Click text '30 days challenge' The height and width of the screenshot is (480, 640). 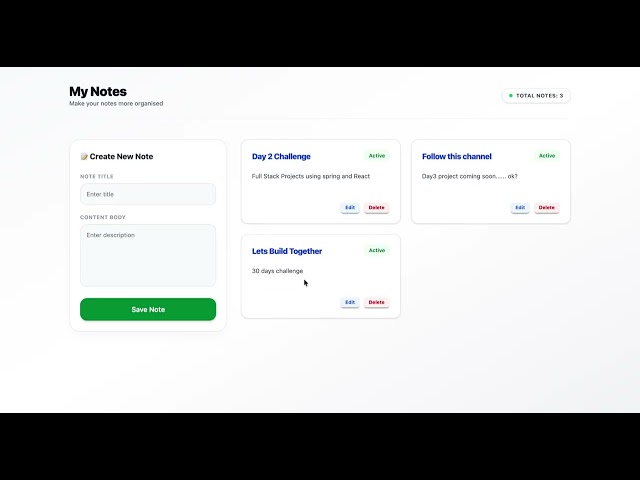click(x=278, y=271)
